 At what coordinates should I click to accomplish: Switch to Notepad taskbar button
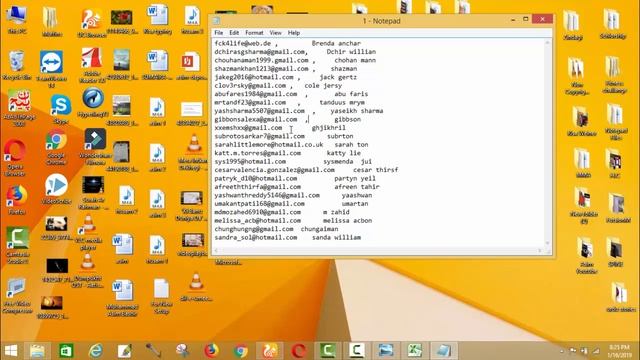coord(443,351)
